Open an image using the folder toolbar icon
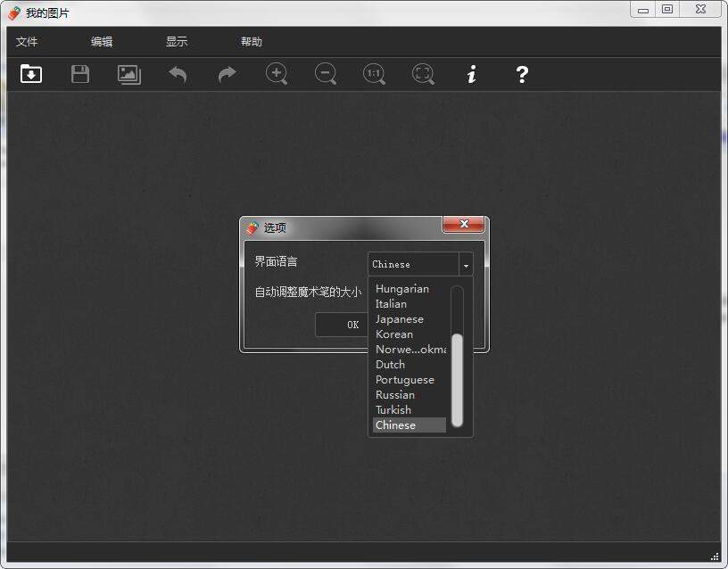 tap(30, 75)
